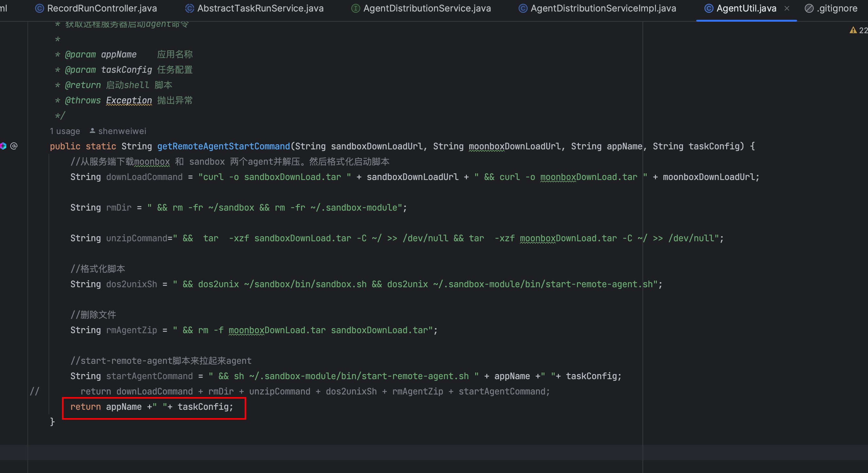Viewport: 868px width, 473px height.
Task: Click the colorful hexagon gutter icon
Action: point(4,146)
